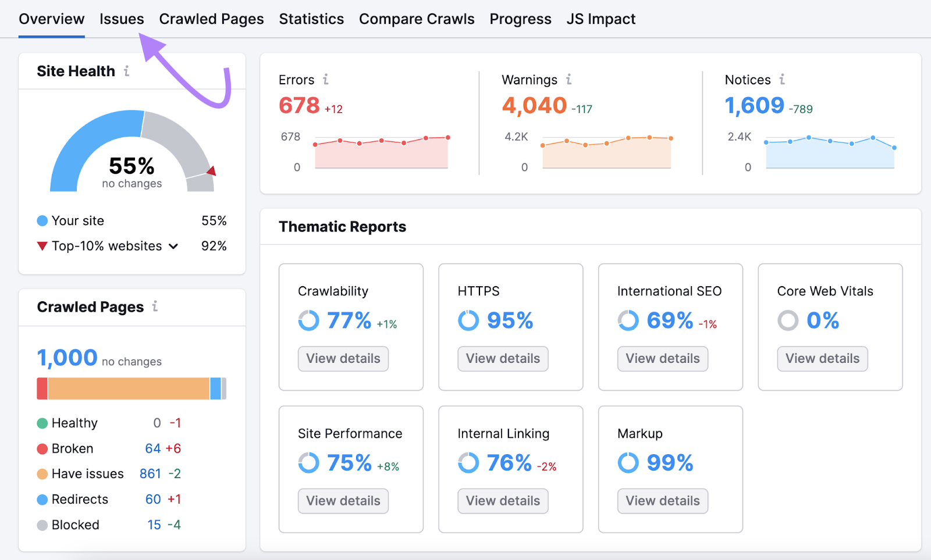The height and width of the screenshot is (560, 931).
Task: Open the Issues tab
Action: tap(122, 19)
